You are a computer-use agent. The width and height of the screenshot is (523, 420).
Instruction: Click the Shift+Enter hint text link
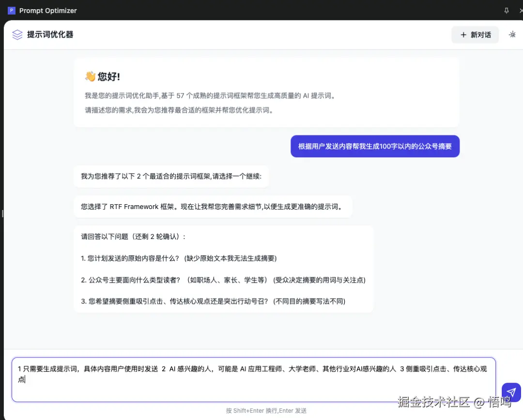coord(266,410)
